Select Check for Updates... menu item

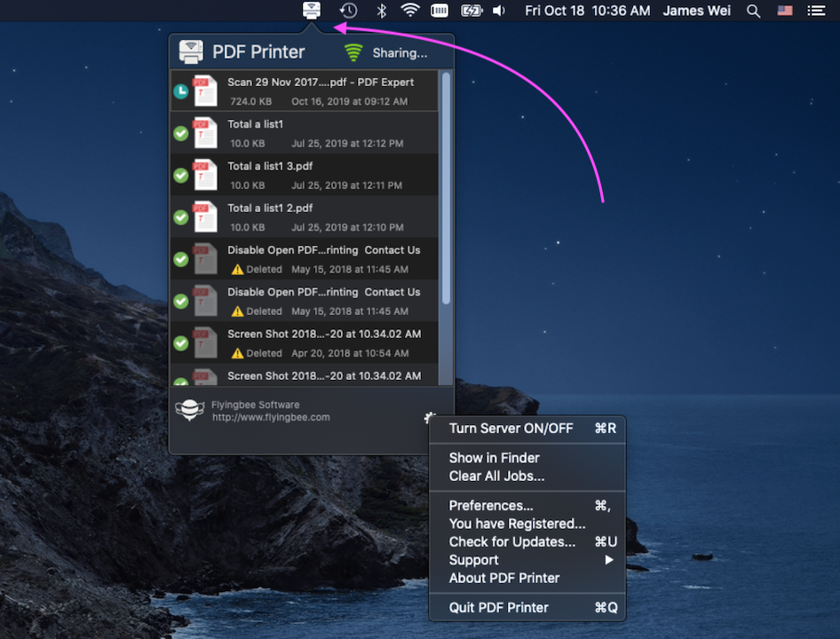[527, 542]
